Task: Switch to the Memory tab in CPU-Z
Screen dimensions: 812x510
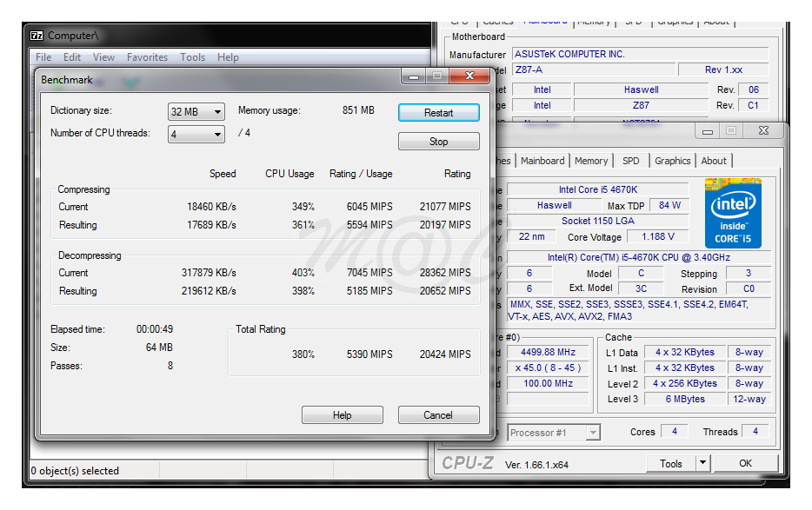Action: 591,161
